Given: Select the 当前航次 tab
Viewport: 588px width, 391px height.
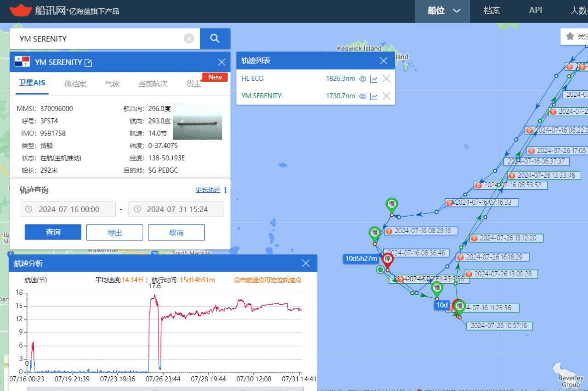Looking at the screenshot, I should click(153, 84).
